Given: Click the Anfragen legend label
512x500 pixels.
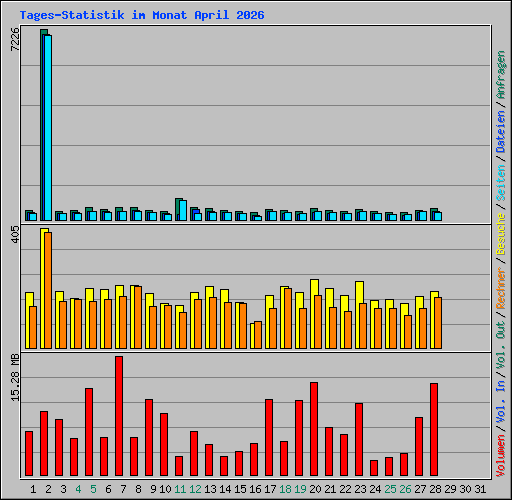Looking at the screenshot, I should (501, 75).
